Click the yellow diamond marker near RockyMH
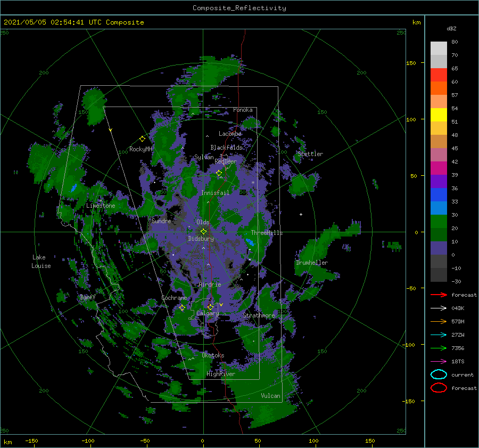The width and height of the screenshot is (479, 448). [x=142, y=139]
